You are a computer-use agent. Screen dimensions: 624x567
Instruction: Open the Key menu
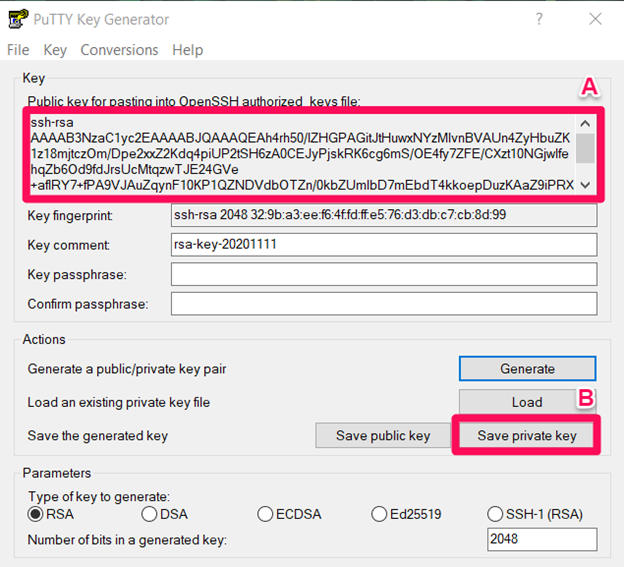tap(55, 50)
